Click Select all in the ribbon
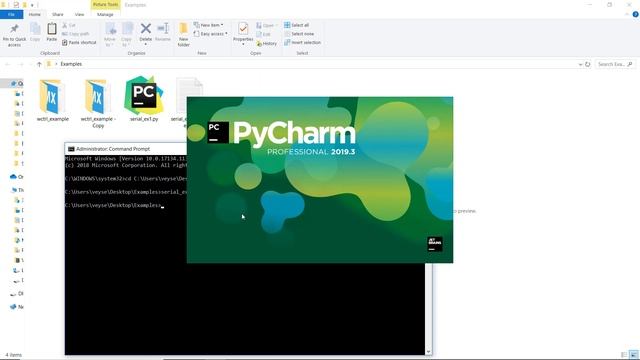 (x=297, y=25)
